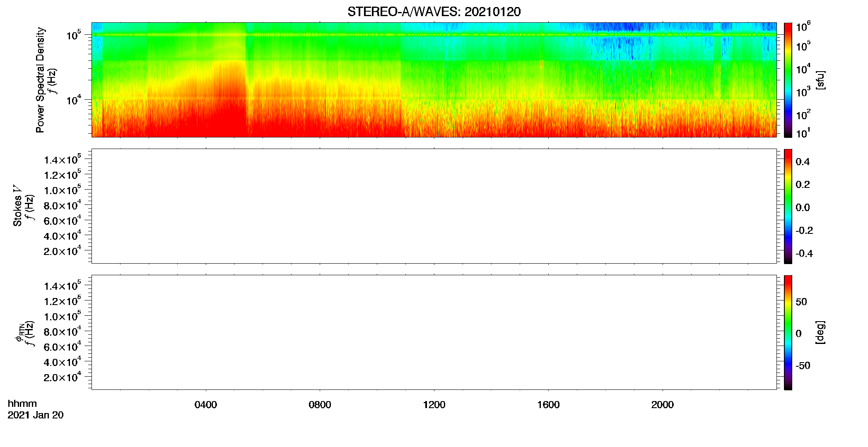Click the 0400 time axis label

(206, 405)
